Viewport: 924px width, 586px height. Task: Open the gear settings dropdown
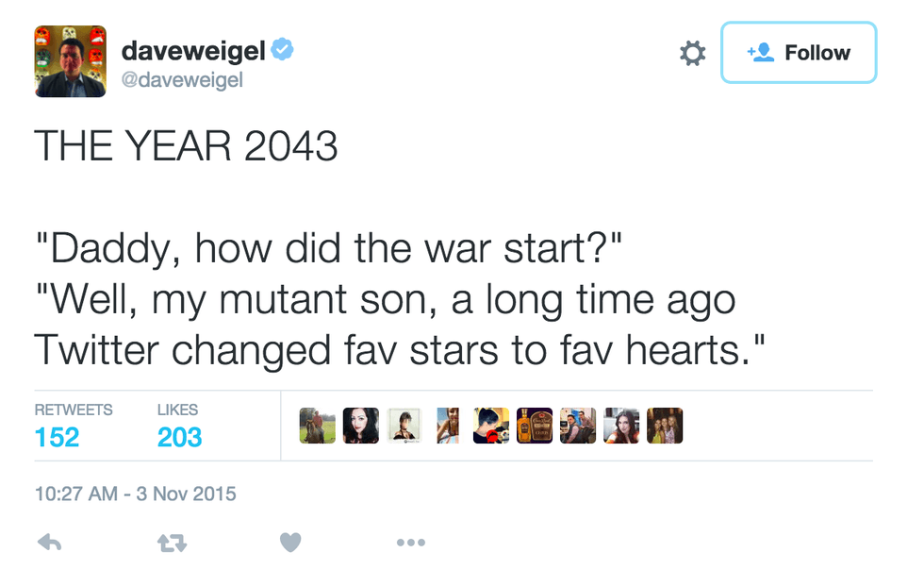click(x=692, y=54)
